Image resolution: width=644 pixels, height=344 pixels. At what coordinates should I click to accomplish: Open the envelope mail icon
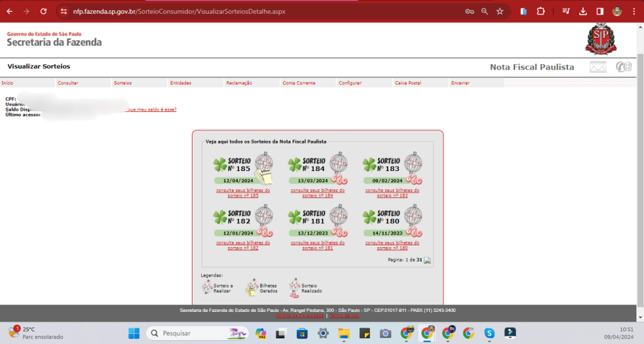tap(597, 67)
